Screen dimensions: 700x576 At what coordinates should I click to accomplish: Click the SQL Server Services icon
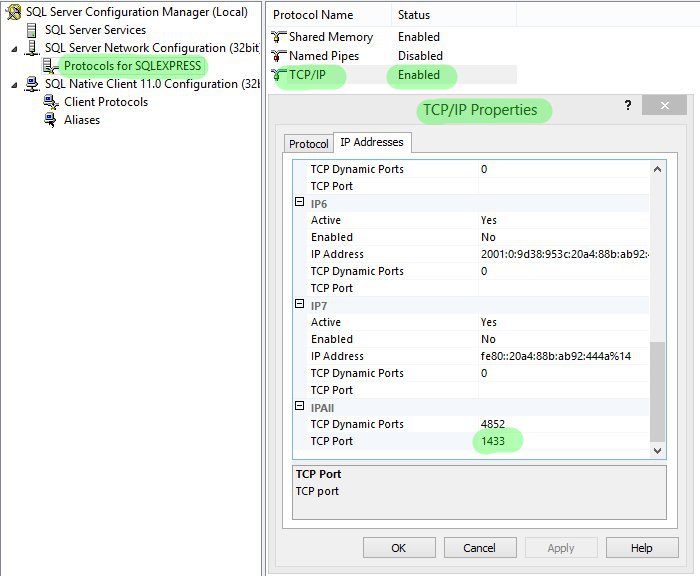click(x=32, y=30)
